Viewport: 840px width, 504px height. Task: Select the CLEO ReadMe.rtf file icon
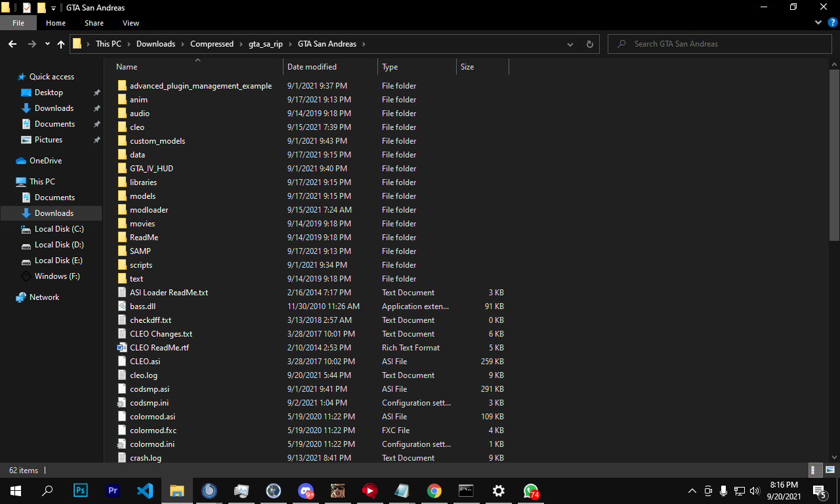tap(121, 348)
